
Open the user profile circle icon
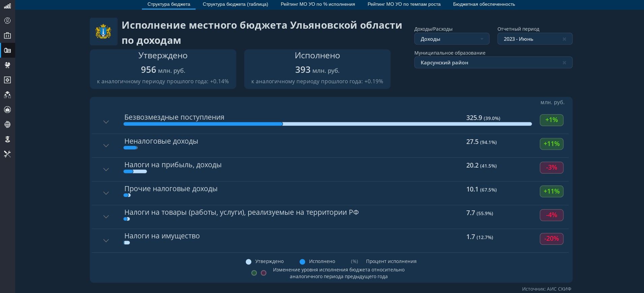coord(7,21)
